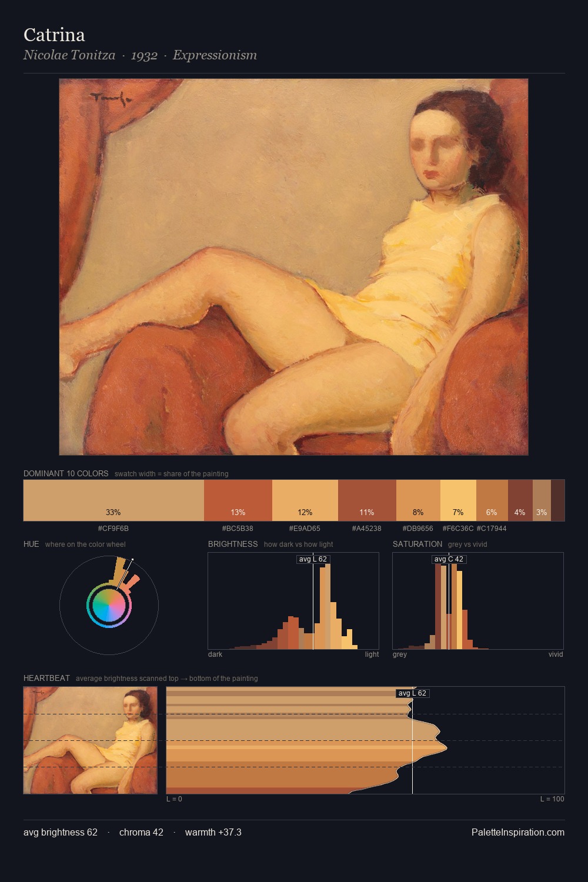This screenshot has width=588, height=882.
Task: Click the 'grey' axis label
Action: 400,654
